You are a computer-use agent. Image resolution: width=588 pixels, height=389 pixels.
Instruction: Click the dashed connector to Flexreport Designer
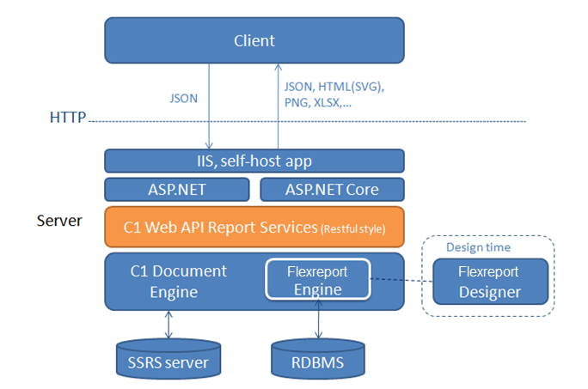click(x=401, y=280)
